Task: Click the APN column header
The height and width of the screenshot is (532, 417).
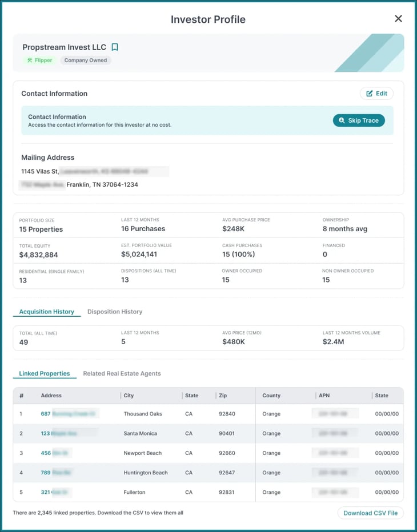Action: (324, 395)
